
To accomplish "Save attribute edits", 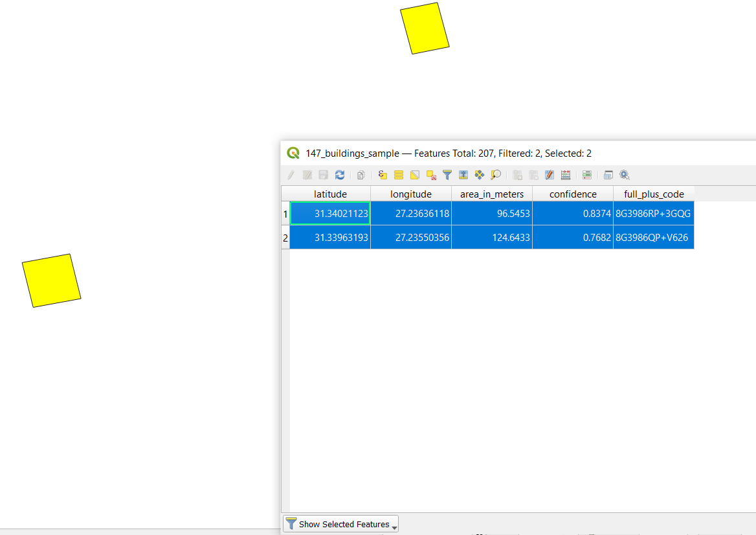I will [x=323, y=175].
